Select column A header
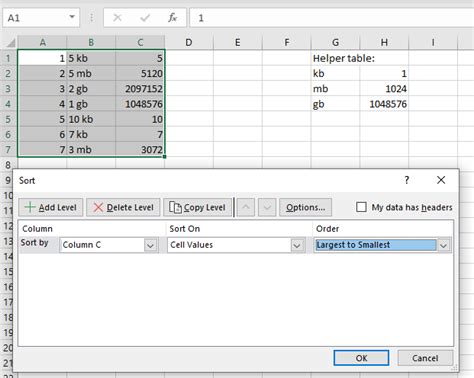The image size is (474, 378). click(42, 42)
